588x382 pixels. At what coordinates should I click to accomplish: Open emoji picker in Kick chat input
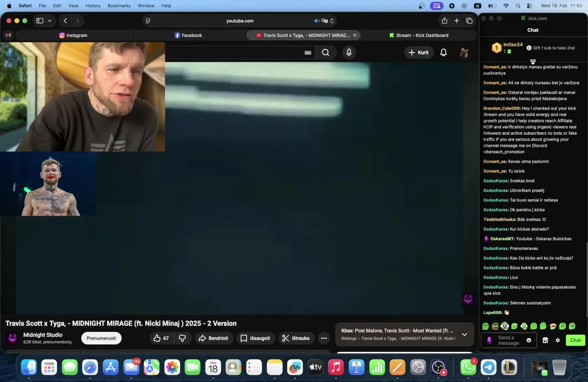529,340
